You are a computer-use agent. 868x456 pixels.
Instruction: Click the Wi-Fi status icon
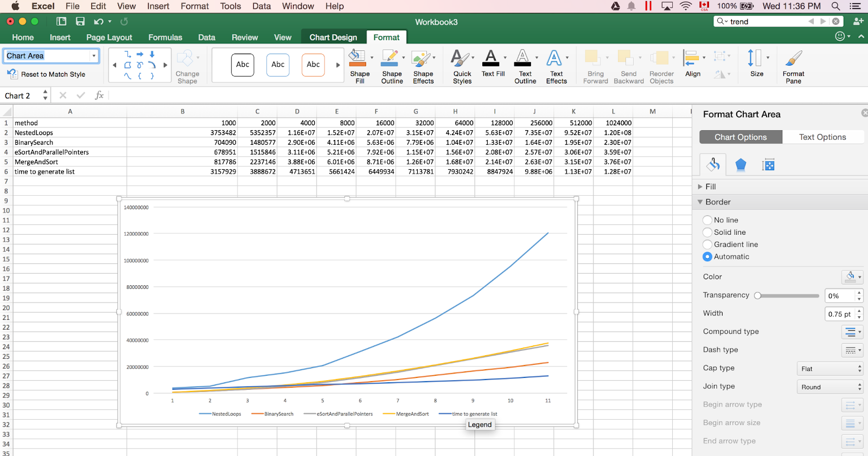click(x=686, y=6)
